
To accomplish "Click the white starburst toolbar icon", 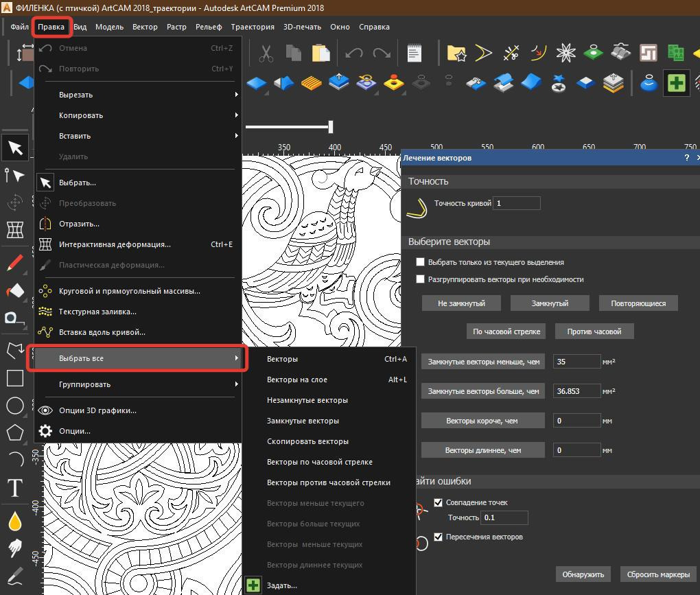I will tap(565, 53).
